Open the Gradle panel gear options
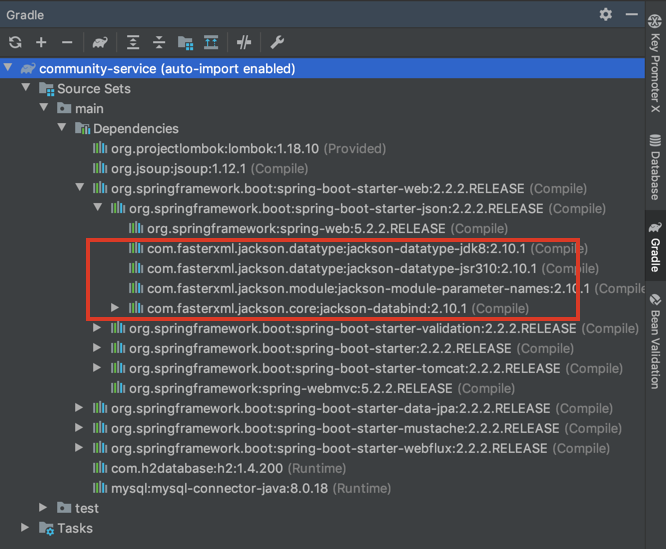Viewport: 666px width, 549px height. pos(606,14)
